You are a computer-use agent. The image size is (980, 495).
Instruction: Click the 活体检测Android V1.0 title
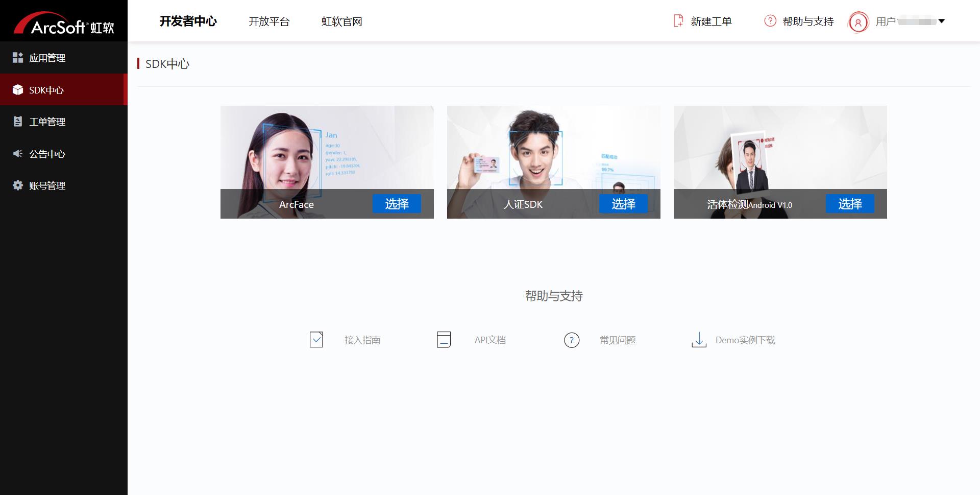[750, 204]
